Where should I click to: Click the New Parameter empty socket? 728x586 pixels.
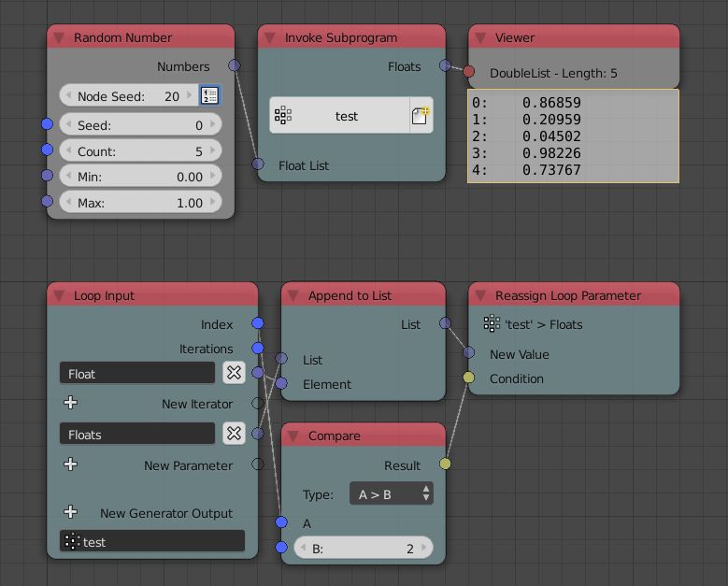[258, 464]
